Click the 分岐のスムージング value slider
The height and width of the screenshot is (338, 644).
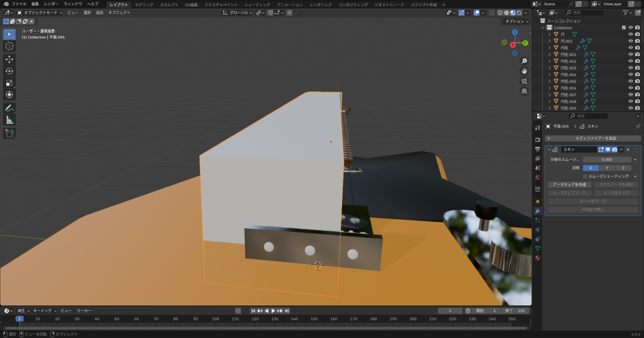pos(606,160)
